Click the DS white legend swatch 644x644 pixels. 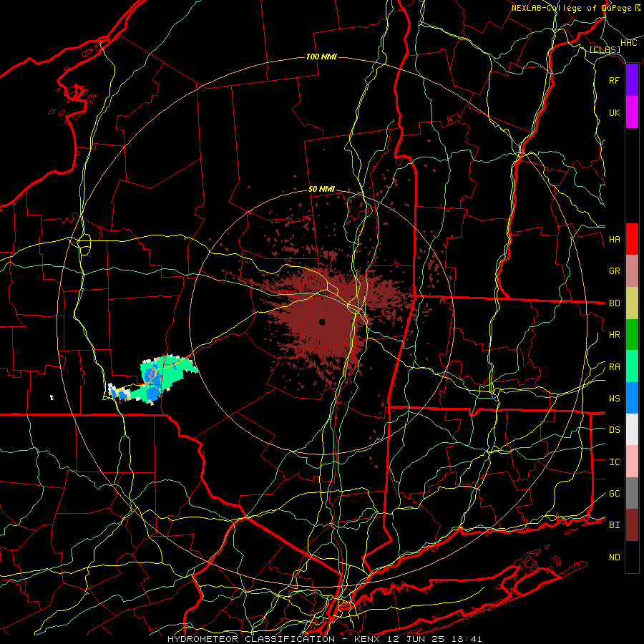tap(632, 429)
